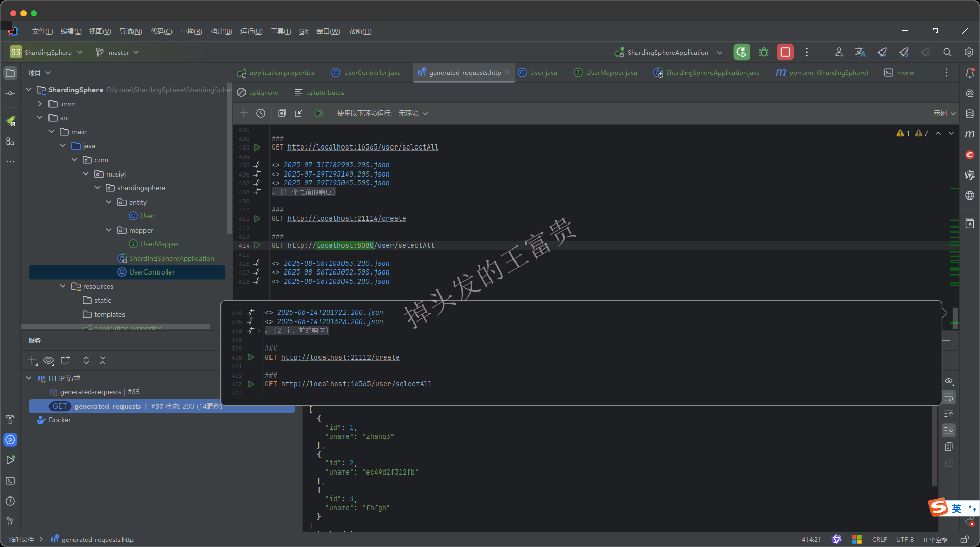This screenshot has height=547, width=980.
Task: Click the UTF-8 encoding in status bar
Action: pyautogui.click(x=905, y=539)
